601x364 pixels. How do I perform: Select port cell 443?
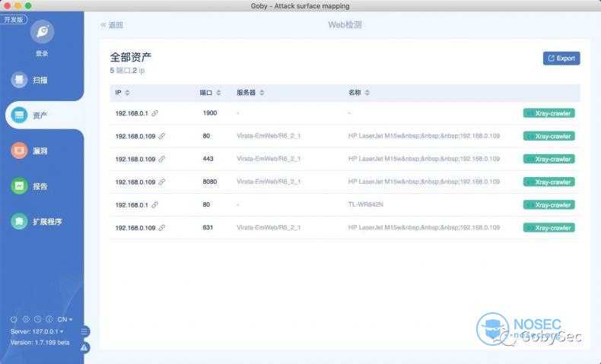pyautogui.click(x=208, y=160)
